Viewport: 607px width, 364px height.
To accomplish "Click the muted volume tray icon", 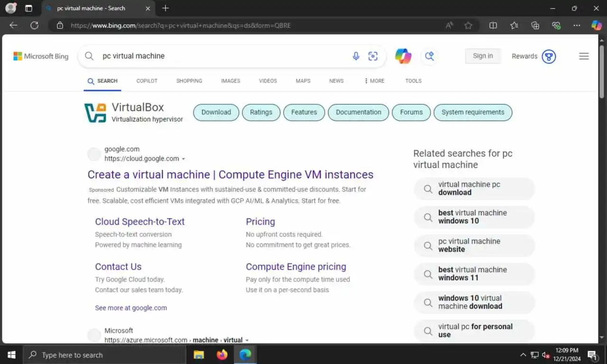I will [x=546, y=355].
